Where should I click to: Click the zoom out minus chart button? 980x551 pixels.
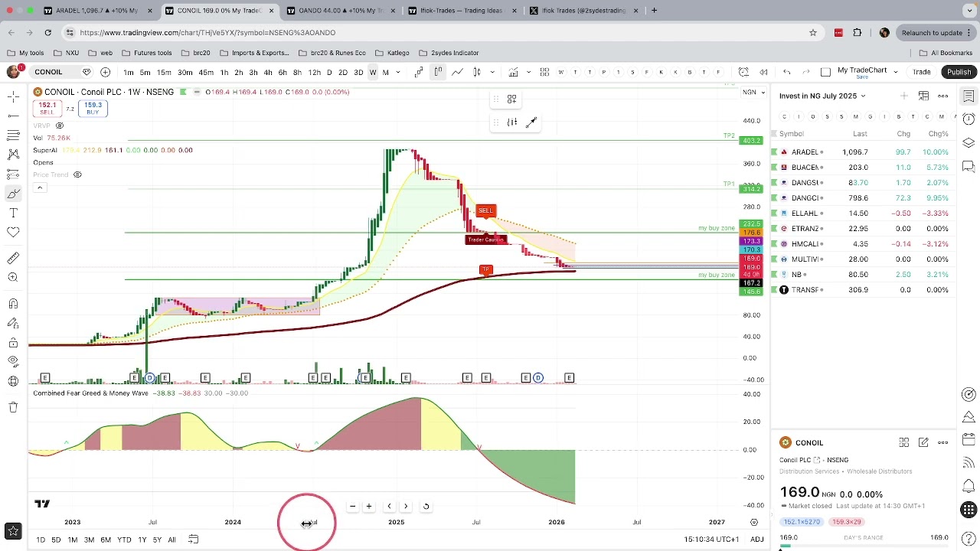(352, 506)
